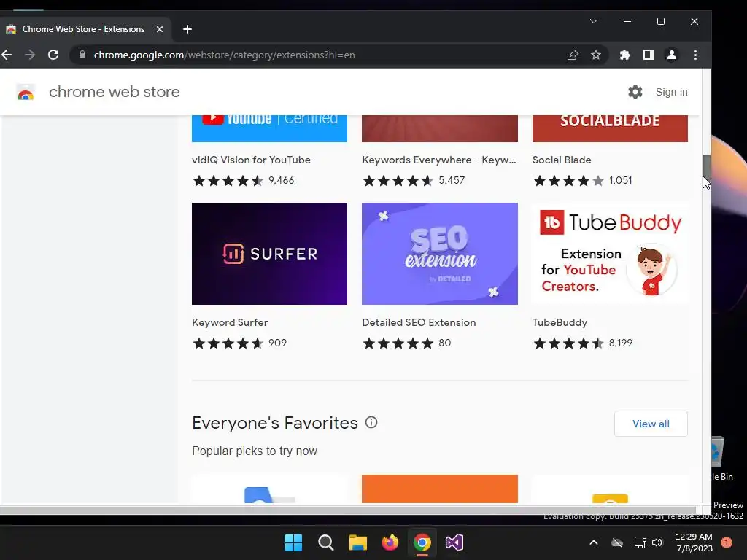Click Keywords Everywhere 5,457 ratings count

point(452,181)
